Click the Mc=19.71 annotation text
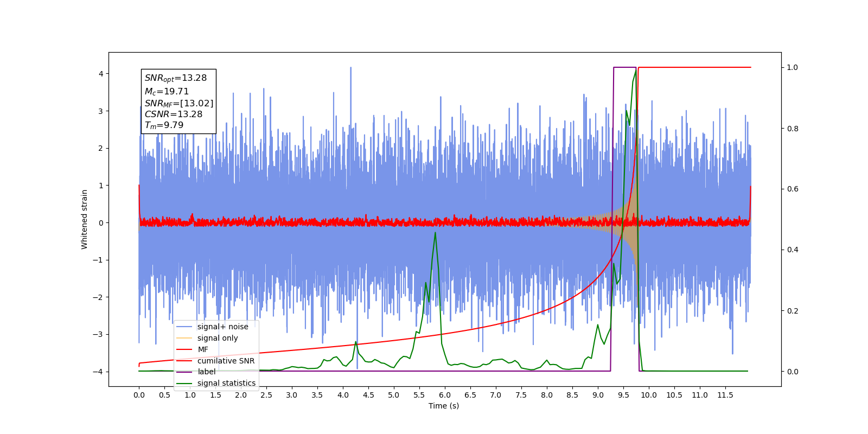Screen dimensions: 868x434 click(167, 92)
